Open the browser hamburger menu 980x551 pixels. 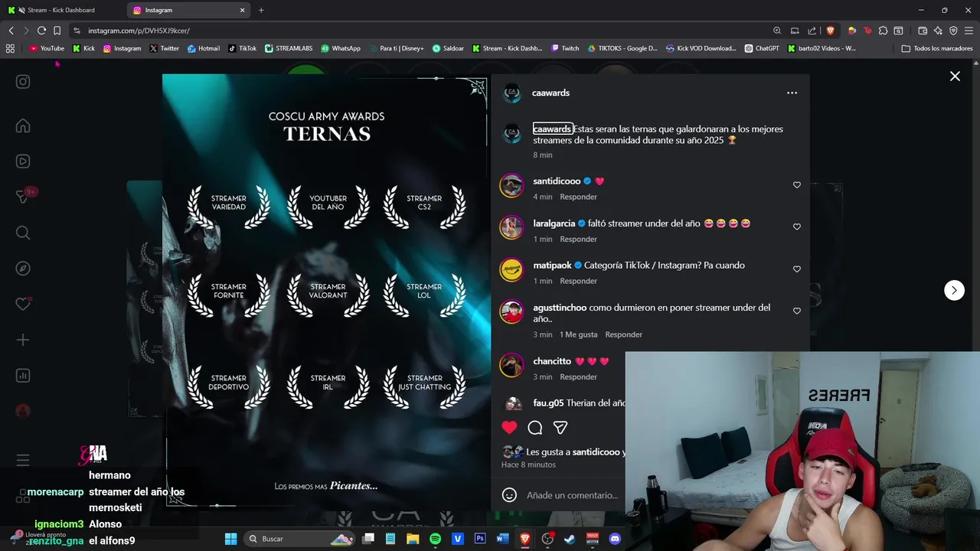(x=969, y=31)
